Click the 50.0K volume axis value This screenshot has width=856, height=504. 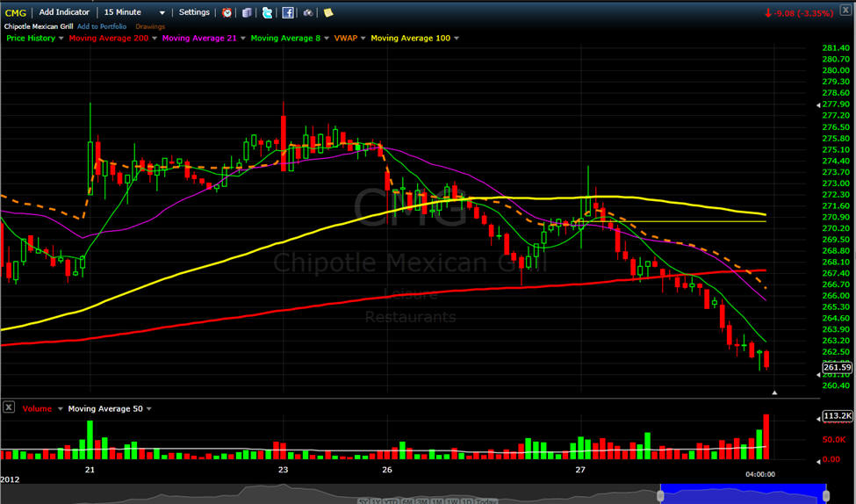(x=835, y=440)
